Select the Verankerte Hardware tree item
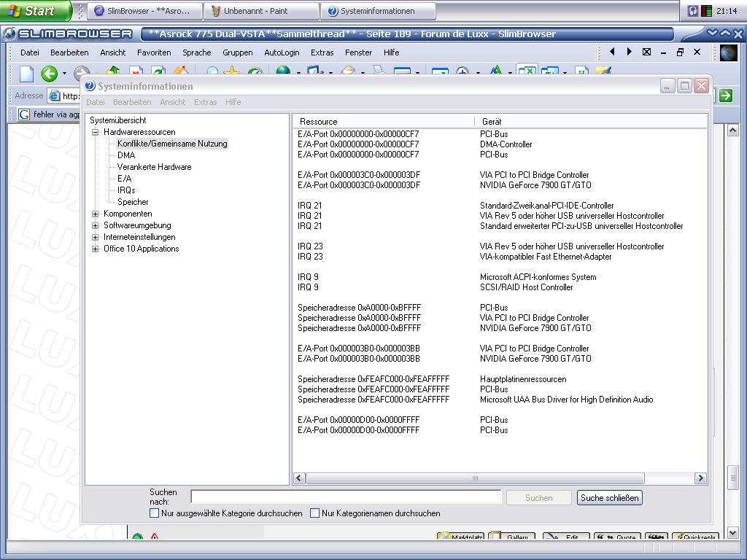The image size is (747, 560). pyautogui.click(x=155, y=167)
